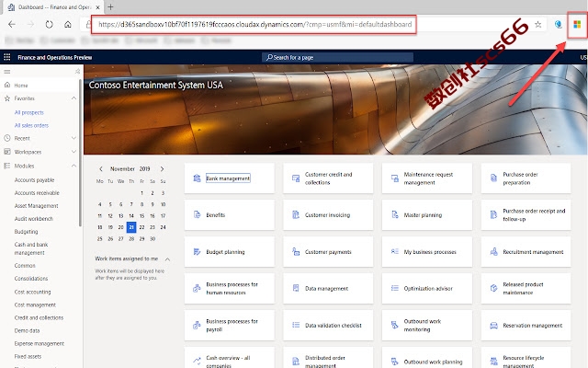Click the browser back arrow

[12, 25]
